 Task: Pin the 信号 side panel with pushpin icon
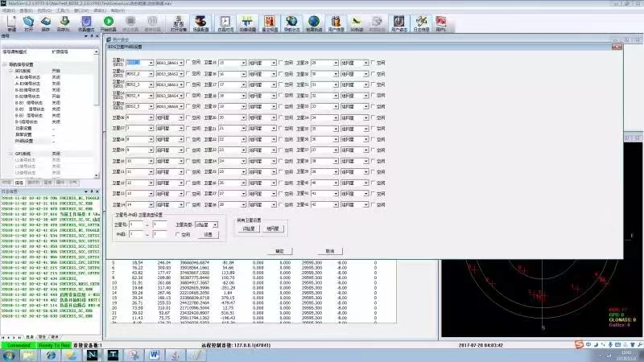(92, 36)
